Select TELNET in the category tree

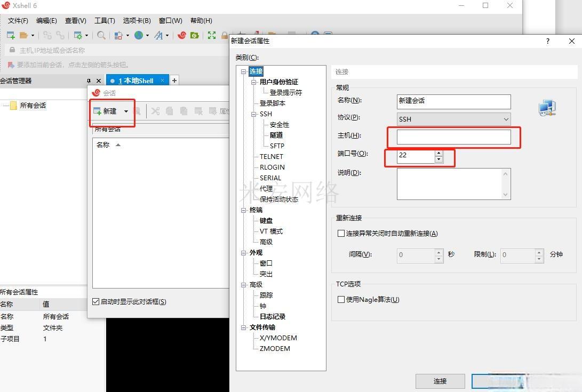point(272,157)
